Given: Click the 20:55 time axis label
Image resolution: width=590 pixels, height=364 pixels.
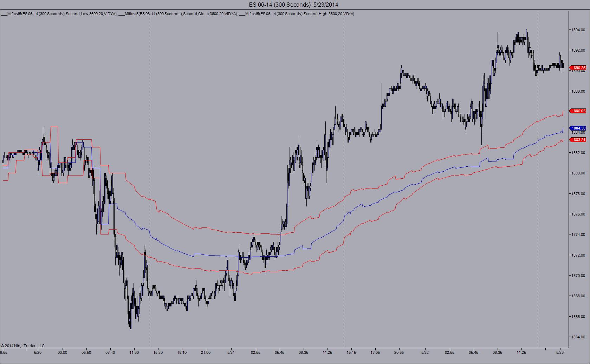Looking at the screenshot, I should (399, 352).
